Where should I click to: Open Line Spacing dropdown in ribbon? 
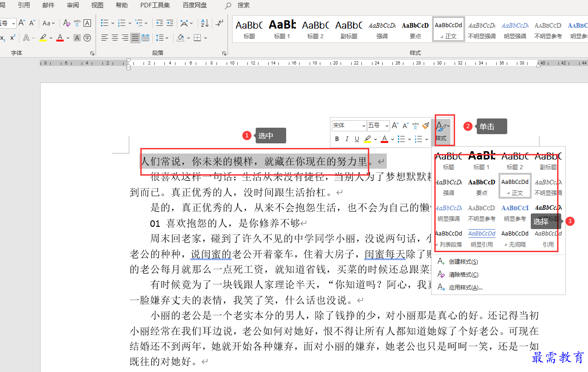point(162,38)
